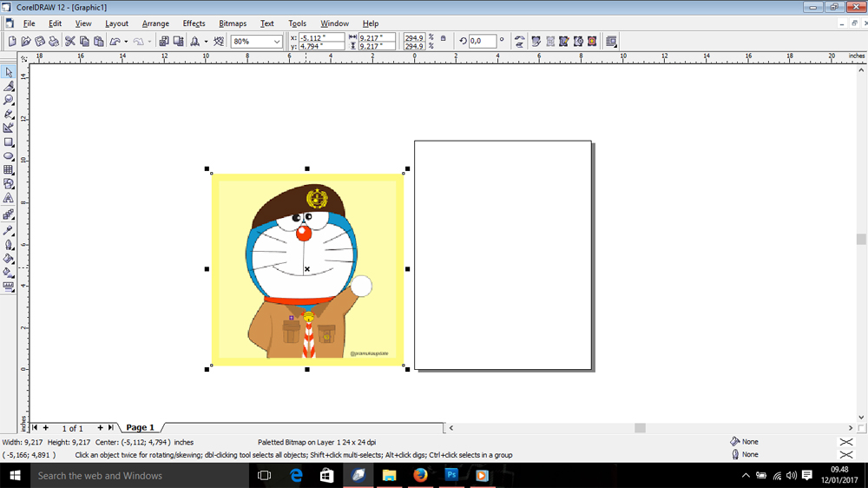
Task: Select the Interactive Fill tool
Action: coord(9,272)
